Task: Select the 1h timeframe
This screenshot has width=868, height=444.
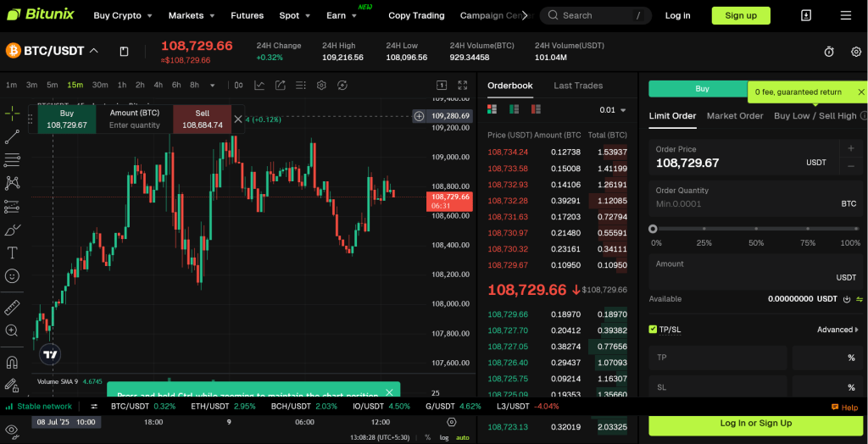Action: point(122,86)
